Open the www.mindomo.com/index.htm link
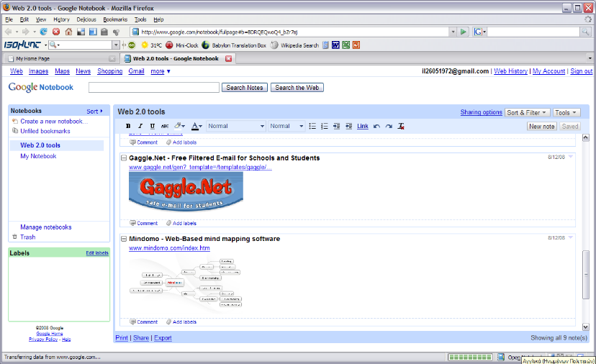The image size is (596, 364). pos(169,248)
